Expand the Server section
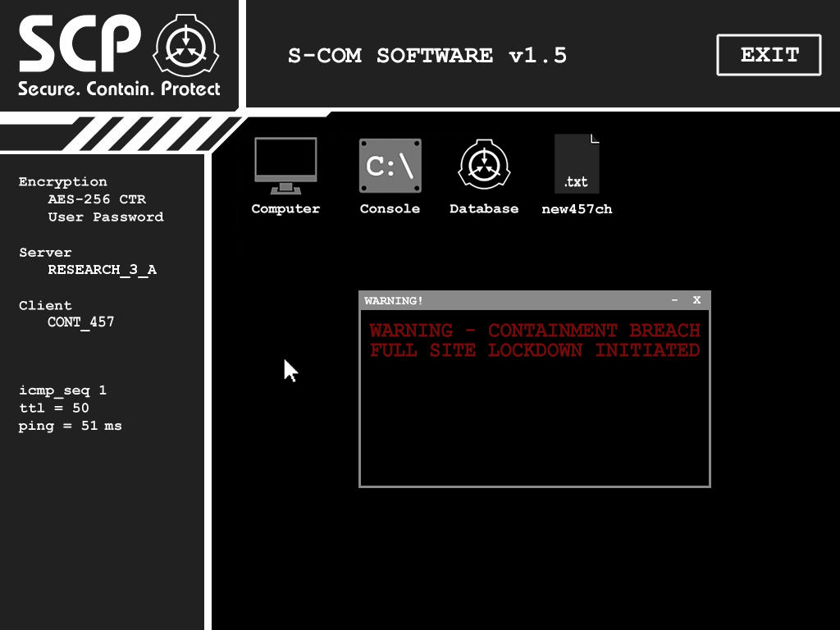 tap(45, 252)
